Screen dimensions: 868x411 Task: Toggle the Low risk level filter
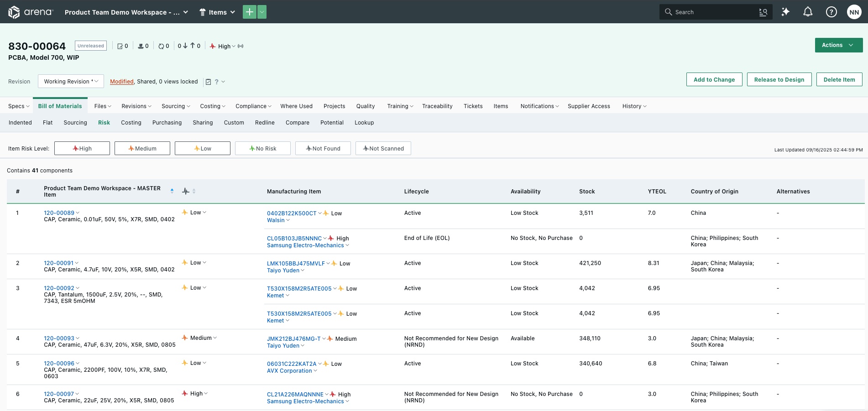(x=203, y=148)
